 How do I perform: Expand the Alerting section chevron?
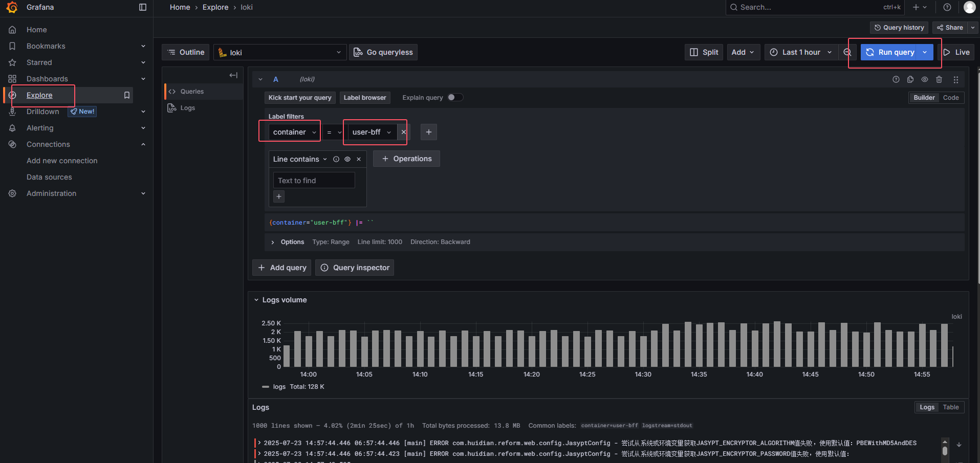coord(143,128)
